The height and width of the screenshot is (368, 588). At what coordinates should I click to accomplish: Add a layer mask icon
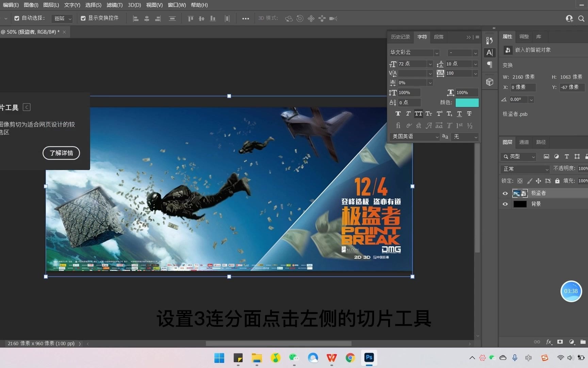coord(560,342)
